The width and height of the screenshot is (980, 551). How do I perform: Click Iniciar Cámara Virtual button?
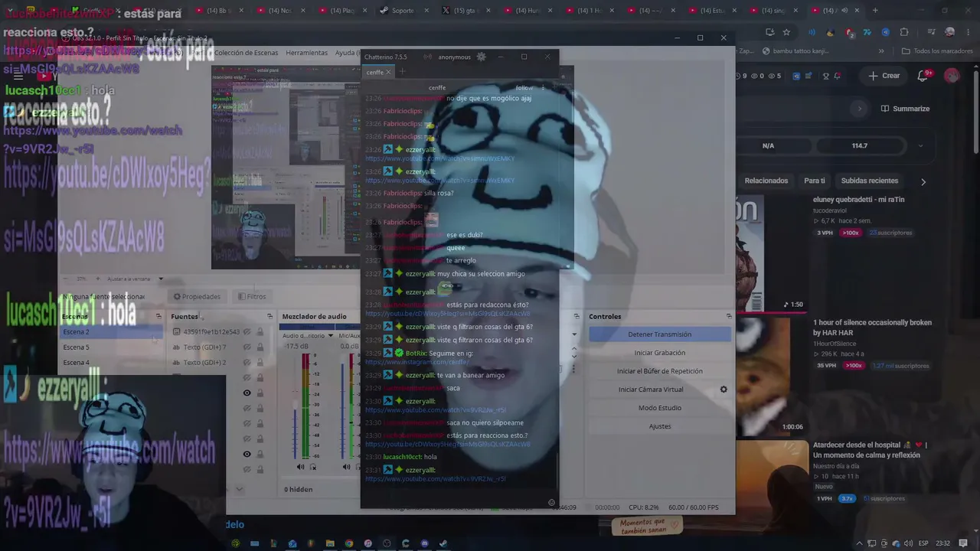[x=651, y=390]
